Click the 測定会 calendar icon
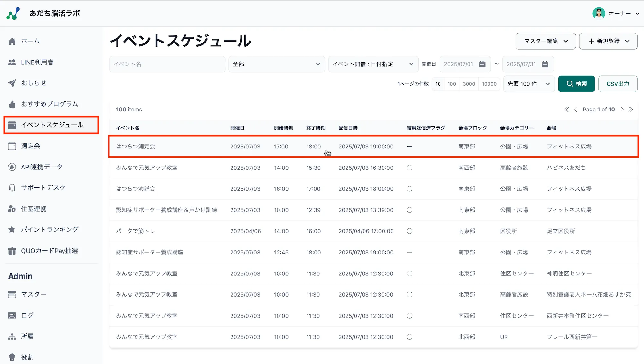Screen dimensions: 644x364 [x=12, y=146]
